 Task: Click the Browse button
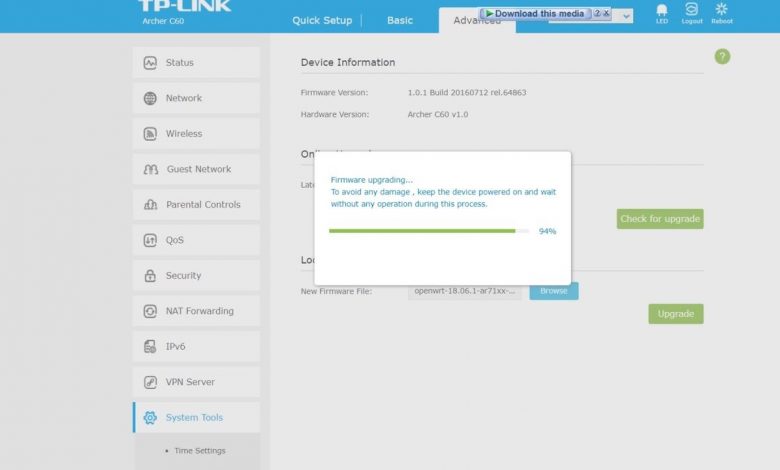click(x=554, y=291)
